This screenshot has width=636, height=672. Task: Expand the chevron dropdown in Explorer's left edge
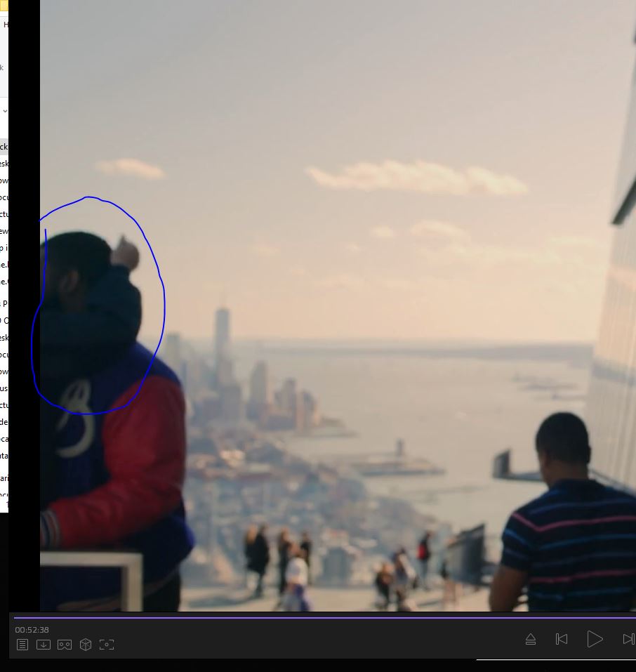(4, 111)
